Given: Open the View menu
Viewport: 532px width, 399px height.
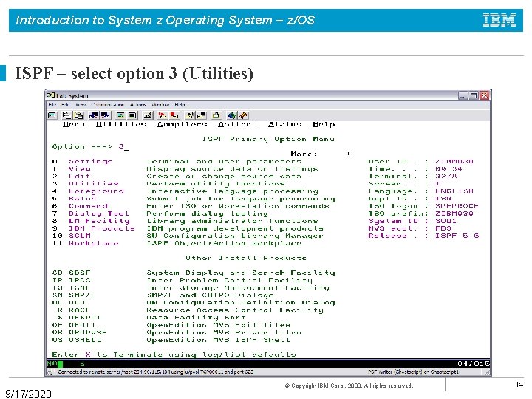Looking at the screenshot, I should (x=81, y=105).
